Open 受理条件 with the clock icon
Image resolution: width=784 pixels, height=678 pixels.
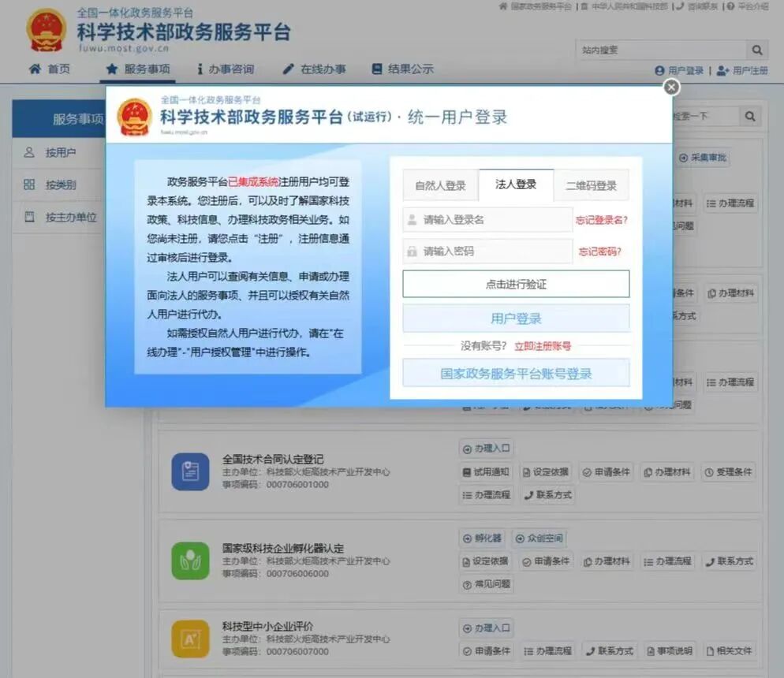point(709,472)
